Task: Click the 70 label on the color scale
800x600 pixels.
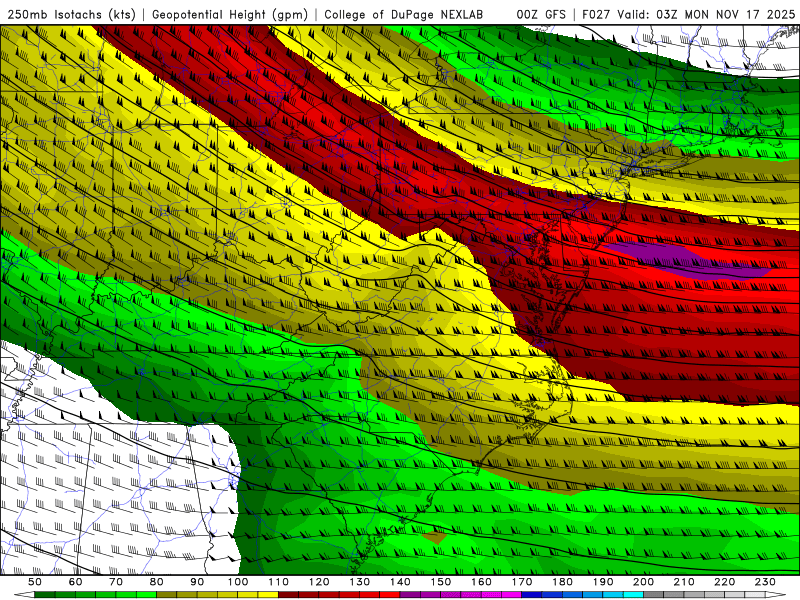Action: point(116,582)
